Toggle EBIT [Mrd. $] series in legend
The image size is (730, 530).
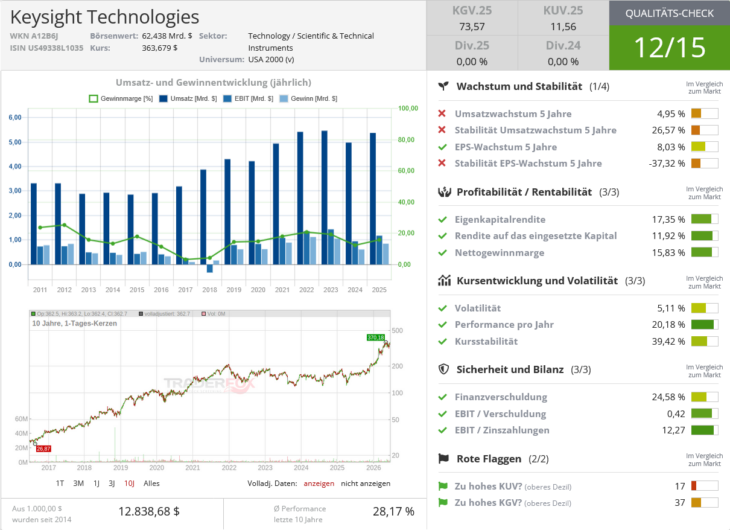coord(248,99)
